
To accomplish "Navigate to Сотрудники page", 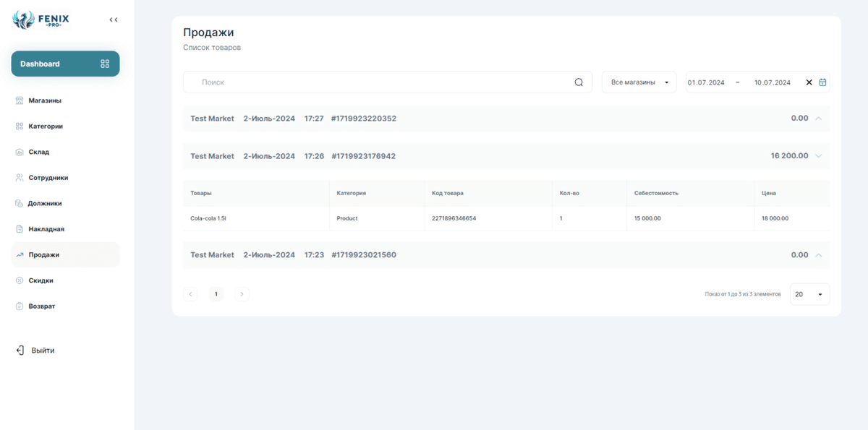I will point(48,178).
